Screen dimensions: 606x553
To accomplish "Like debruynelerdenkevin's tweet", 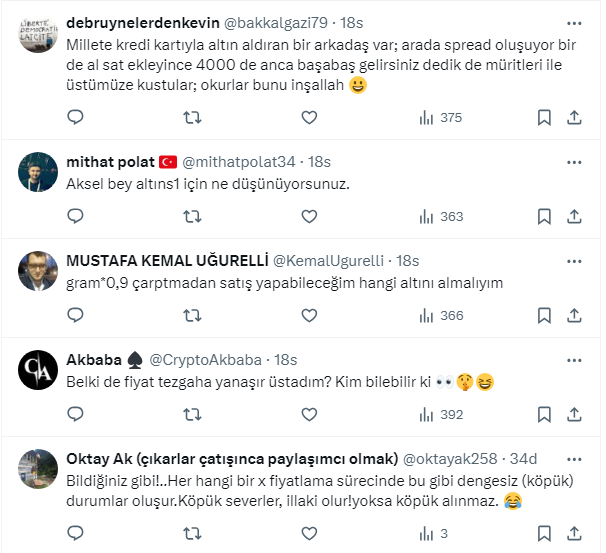I will [x=309, y=117].
